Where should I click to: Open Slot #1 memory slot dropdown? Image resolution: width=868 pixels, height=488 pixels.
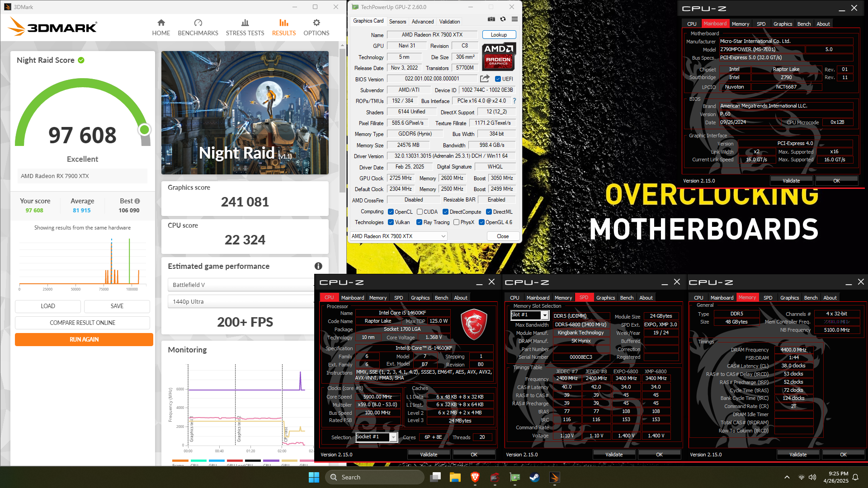tap(529, 315)
